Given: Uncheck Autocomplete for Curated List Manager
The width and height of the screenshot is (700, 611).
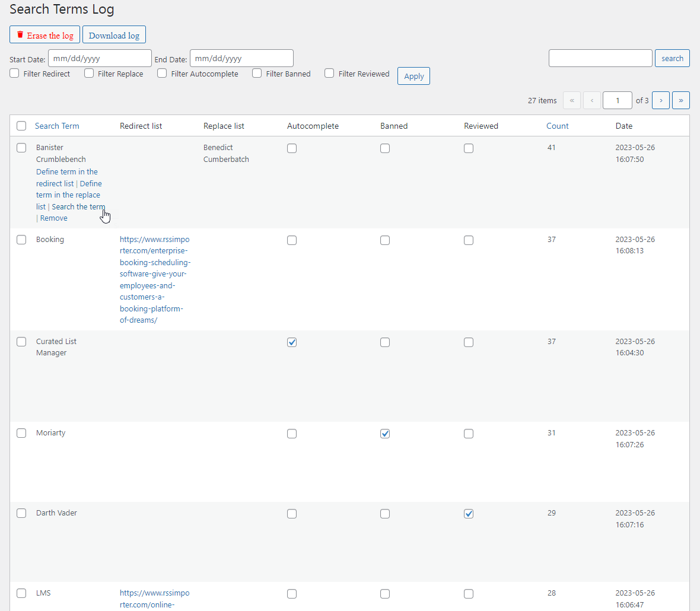Looking at the screenshot, I should click(292, 342).
